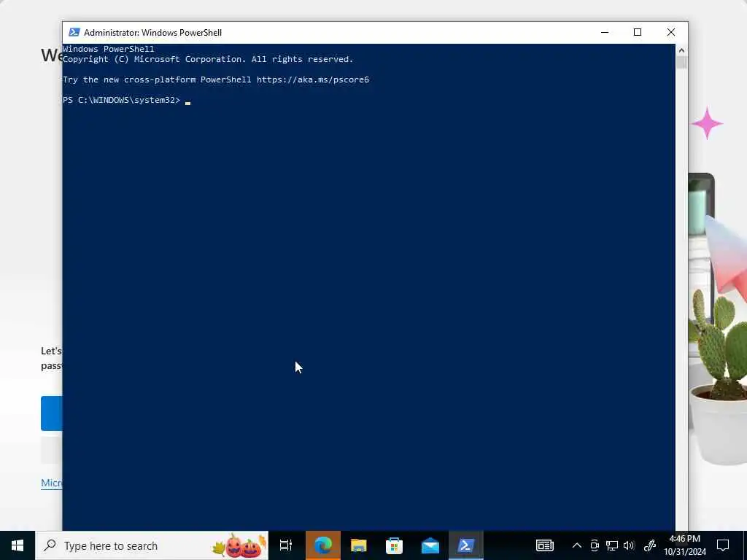Image resolution: width=747 pixels, height=560 pixels.
Task: Open File Explorer from the taskbar
Action: pyautogui.click(x=359, y=545)
